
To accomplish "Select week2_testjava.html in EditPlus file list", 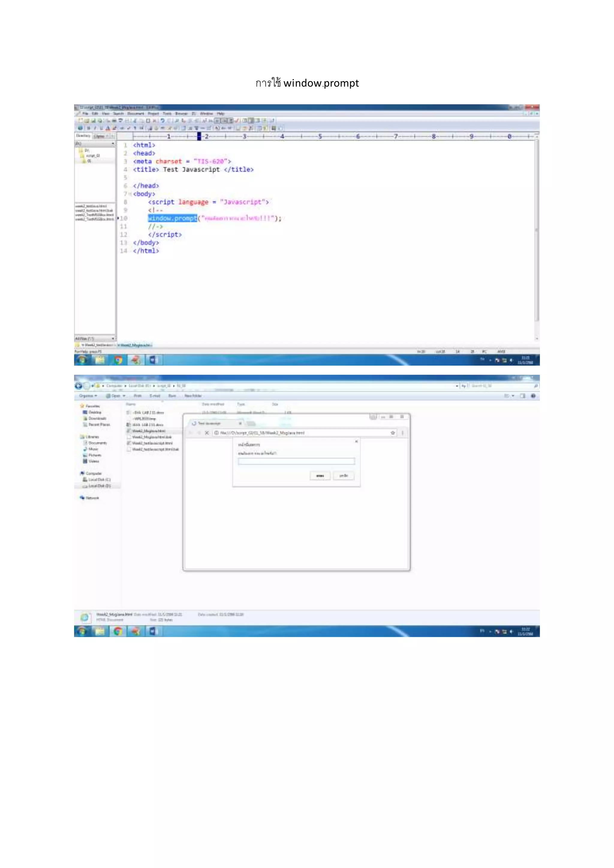I will [91, 206].
